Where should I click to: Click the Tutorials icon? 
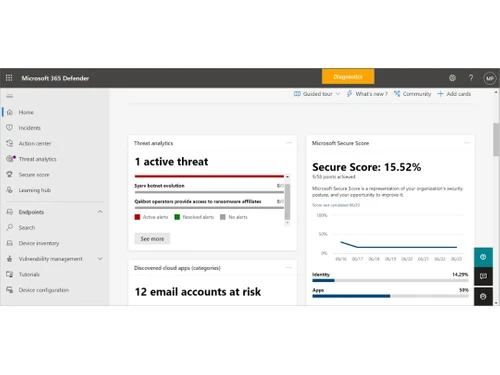10,274
